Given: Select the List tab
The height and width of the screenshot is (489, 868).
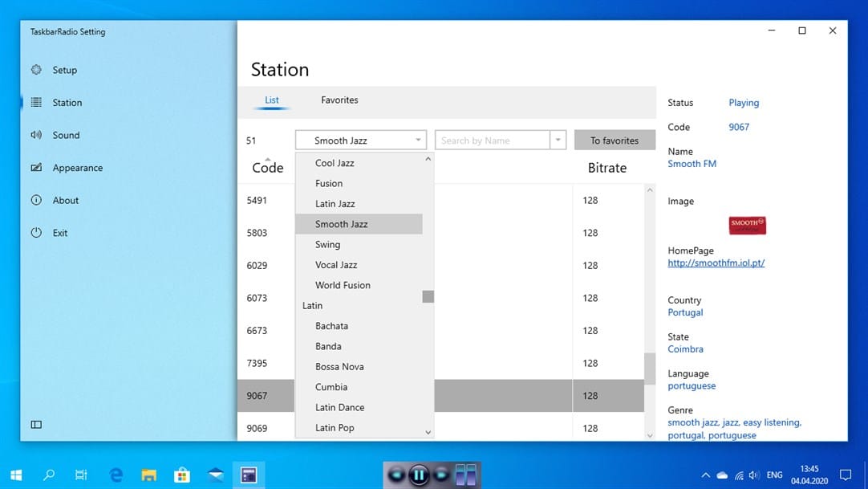Looking at the screenshot, I should [271, 100].
